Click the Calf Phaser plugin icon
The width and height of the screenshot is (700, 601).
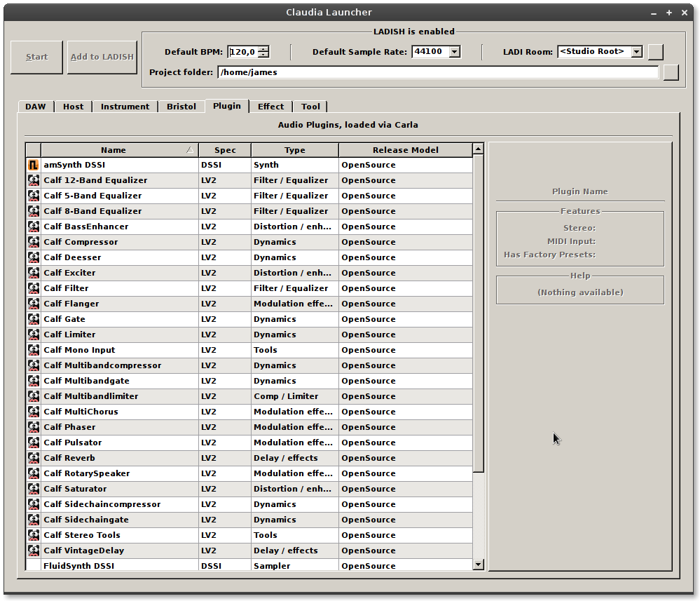coord(33,427)
